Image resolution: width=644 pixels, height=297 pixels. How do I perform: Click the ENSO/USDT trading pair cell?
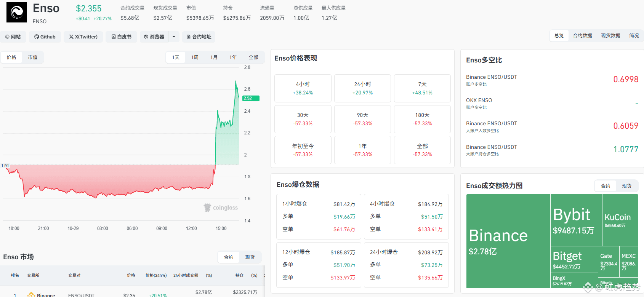81,295
